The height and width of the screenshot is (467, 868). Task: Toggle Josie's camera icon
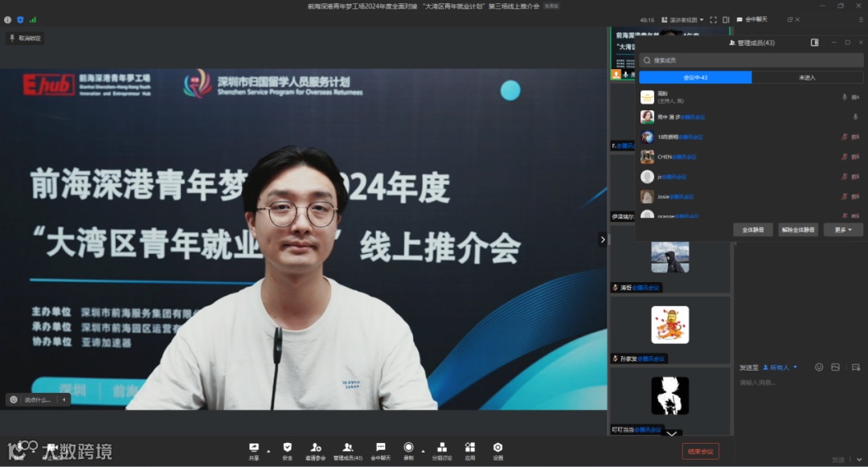(855, 196)
